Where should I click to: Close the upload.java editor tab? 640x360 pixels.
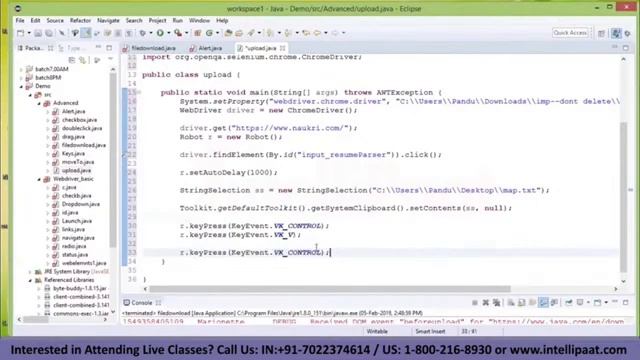(x=282, y=48)
